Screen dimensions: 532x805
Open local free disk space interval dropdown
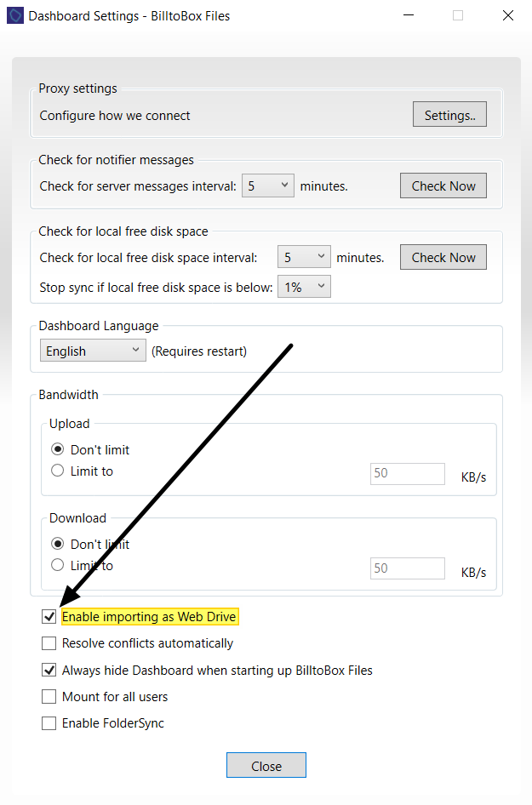tap(304, 257)
